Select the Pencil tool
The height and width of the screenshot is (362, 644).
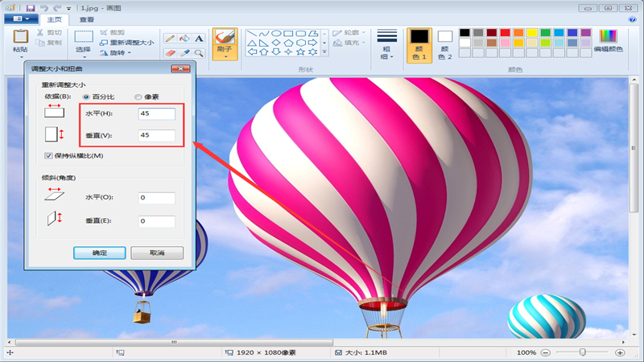[x=170, y=38]
